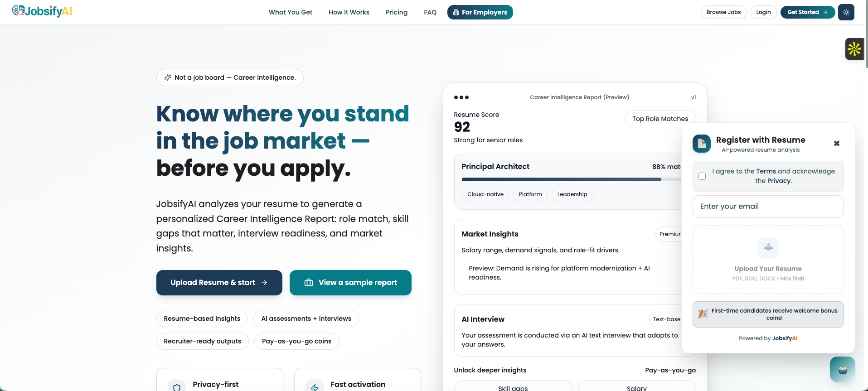The image size is (868, 391).
Task: Click the party popper bonus coins icon
Action: tap(703, 314)
